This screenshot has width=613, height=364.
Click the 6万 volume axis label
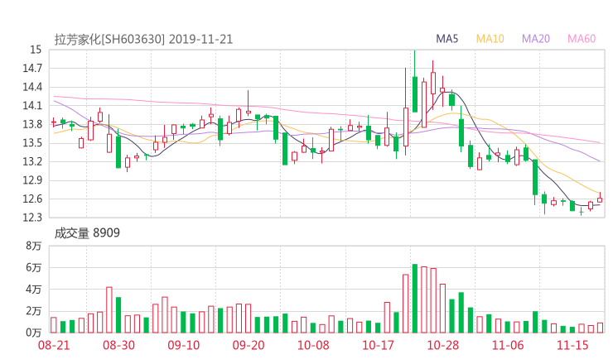point(34,267)
